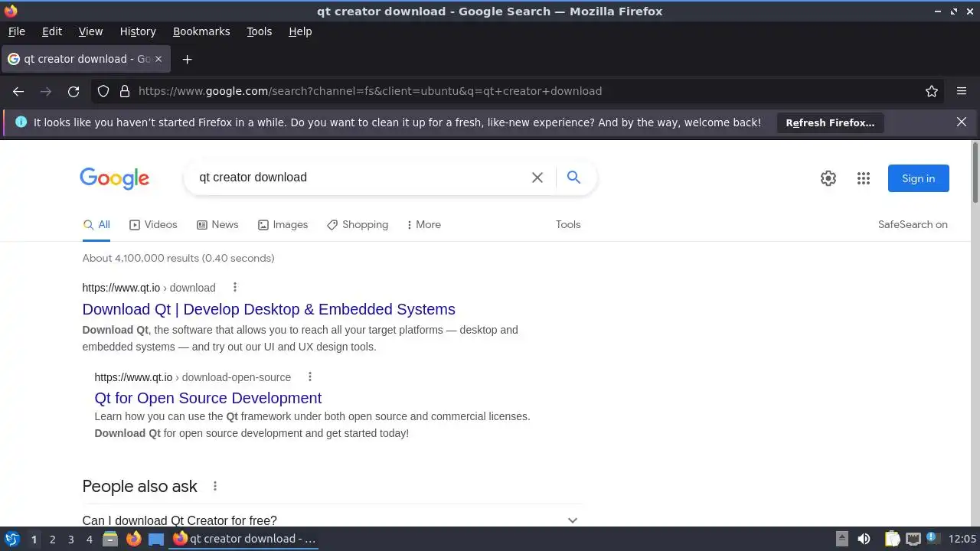Screen dimensions: 980x551
Task: Open 'Download Qt | Develop Desktop & Embedded Systems'
Action: [x=269, y=309]
